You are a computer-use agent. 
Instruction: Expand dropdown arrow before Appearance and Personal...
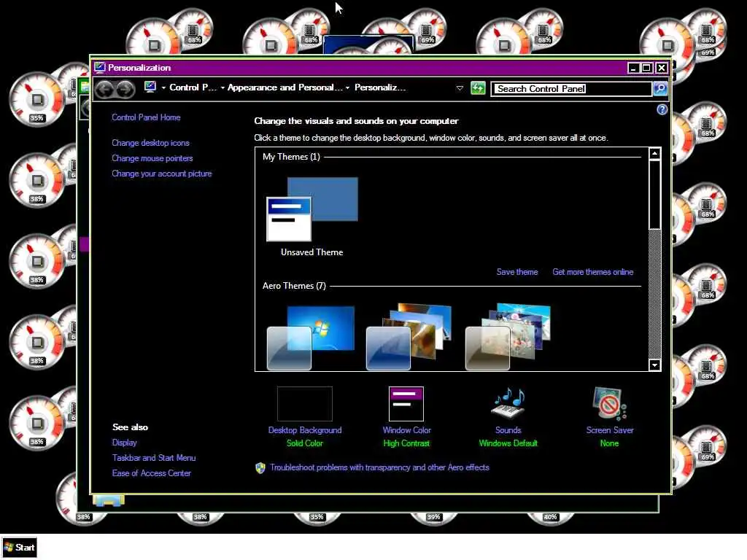click(x=222, y=87)
